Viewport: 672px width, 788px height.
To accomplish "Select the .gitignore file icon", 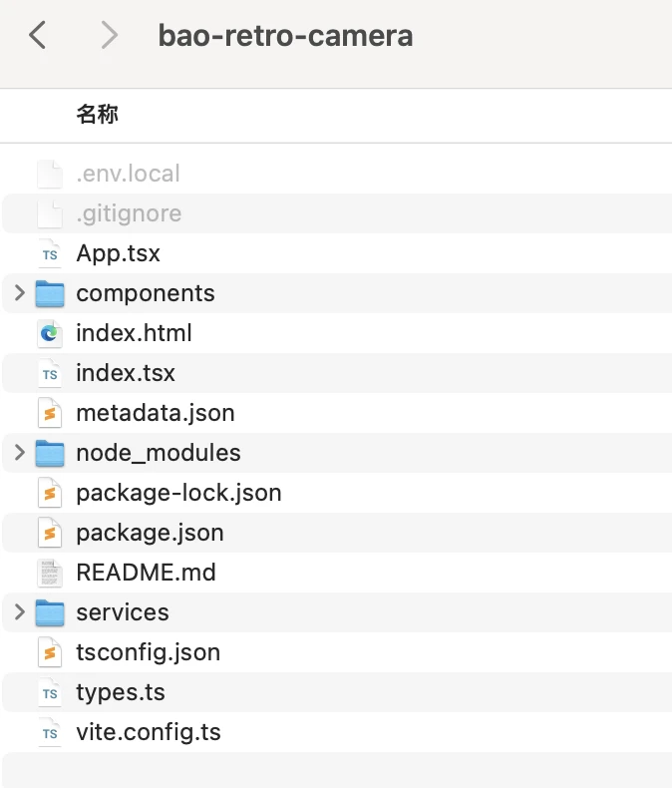I will 50,213.
